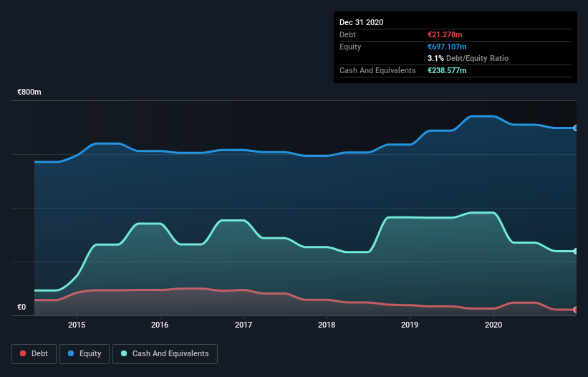
Task: Toggle the Debt legend button
Action: (34, 354)
